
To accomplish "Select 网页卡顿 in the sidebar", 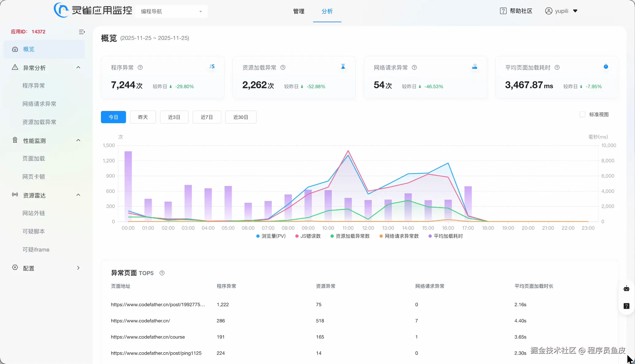I will (34, 177).
